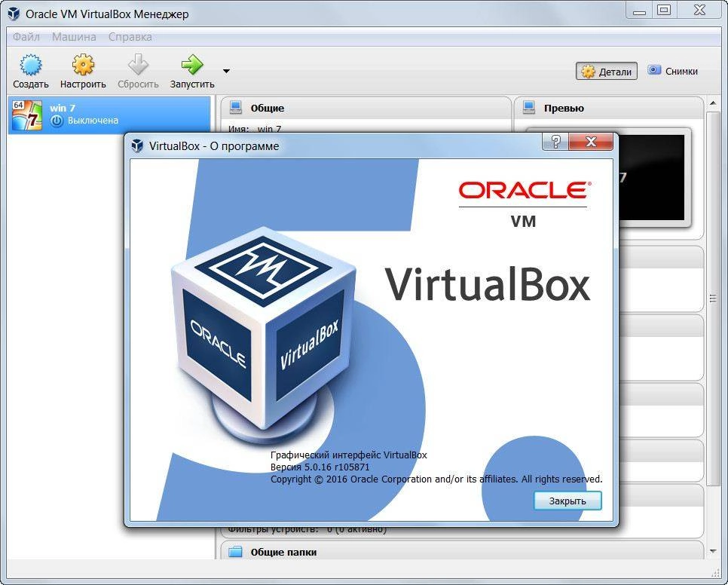Click Закрыть button in About dialog
728x585 pixels.
tap(567, 501)
